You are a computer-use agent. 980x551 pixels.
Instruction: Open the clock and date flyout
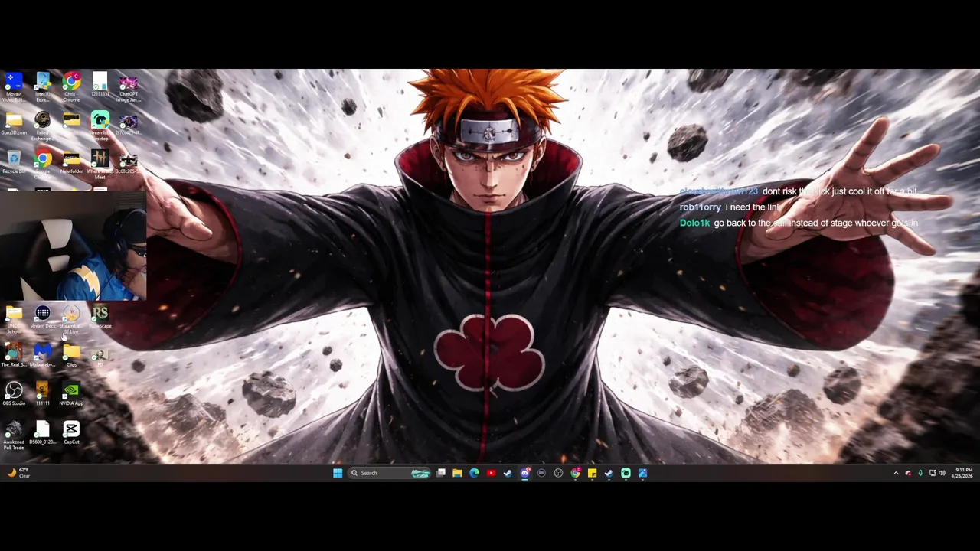click(x=962, y=473)
